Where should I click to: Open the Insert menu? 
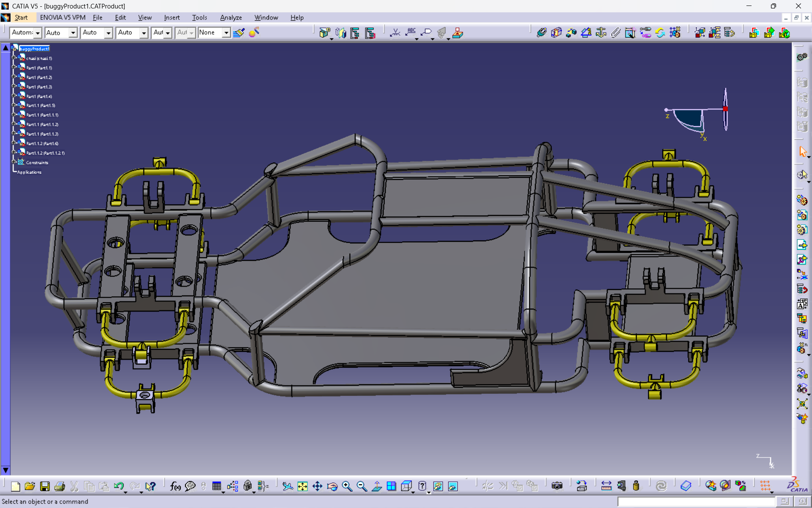point(172,17)
